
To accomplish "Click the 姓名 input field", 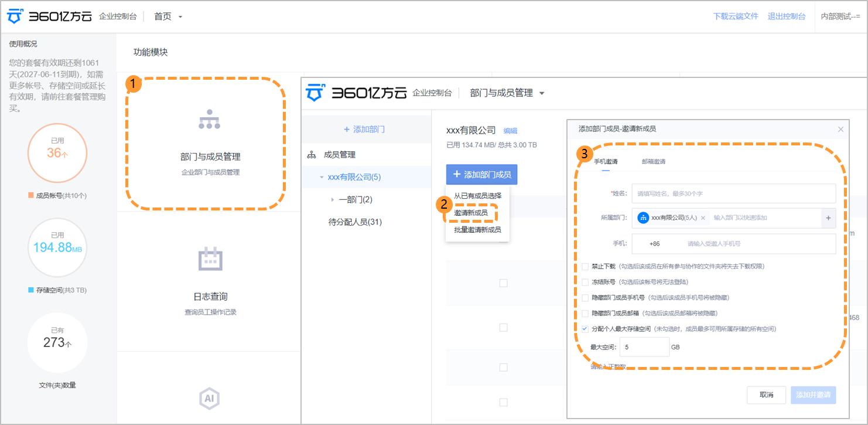I will 734,193.
